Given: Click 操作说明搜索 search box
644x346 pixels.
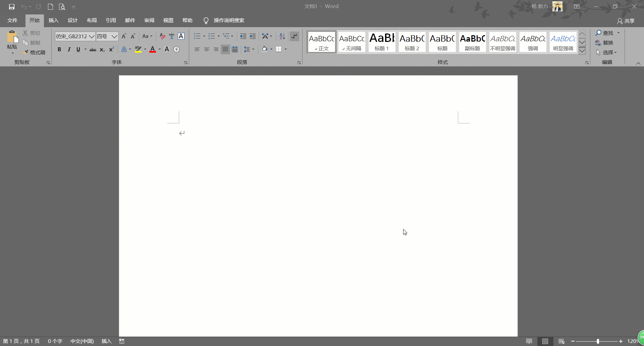Looking at the screenshot, I should click(x=229, y=20).
